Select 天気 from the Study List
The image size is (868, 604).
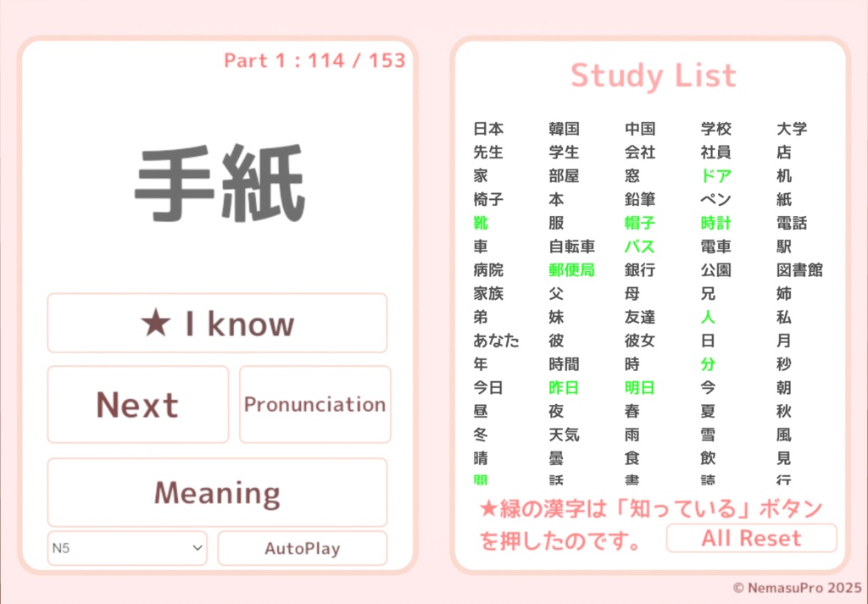coord(564,435)
